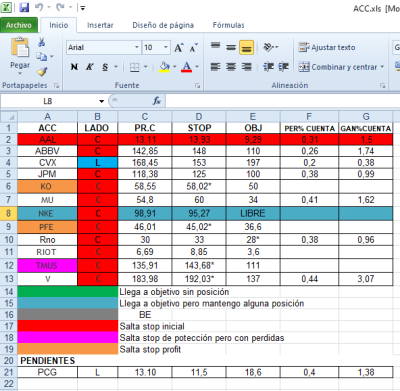
Task: Click the Ajustar texto button
Action: point(327,47)
